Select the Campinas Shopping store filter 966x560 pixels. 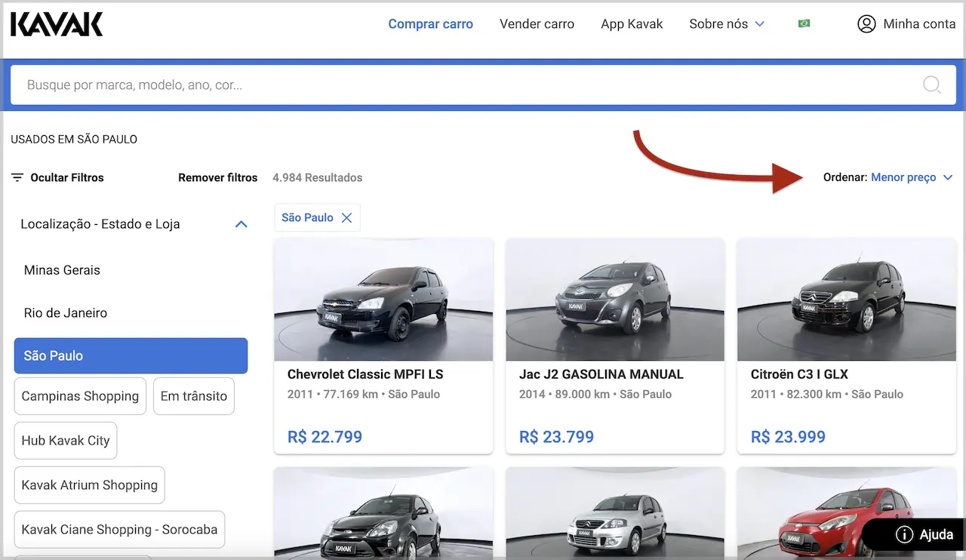click(x=80, y=396)
